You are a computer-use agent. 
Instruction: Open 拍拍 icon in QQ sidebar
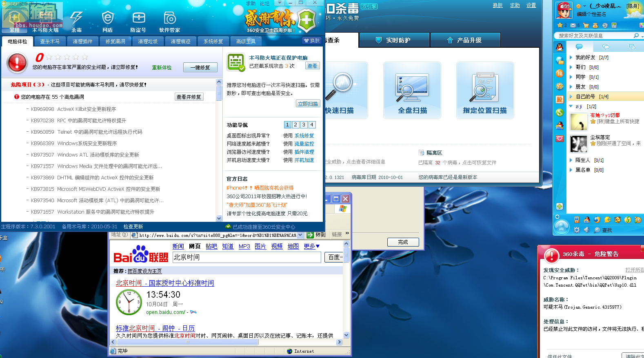[x=560, y=73]
